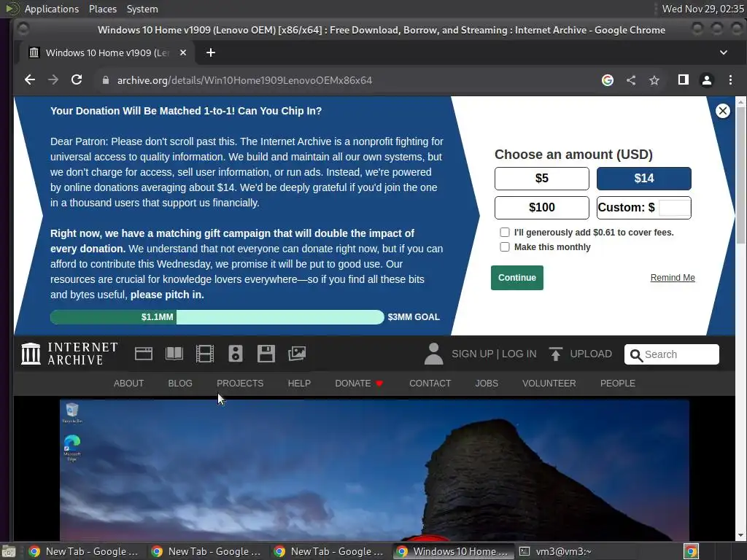Open the CONTACT nav item
The image size is (747, 560).
pos(430,384)
